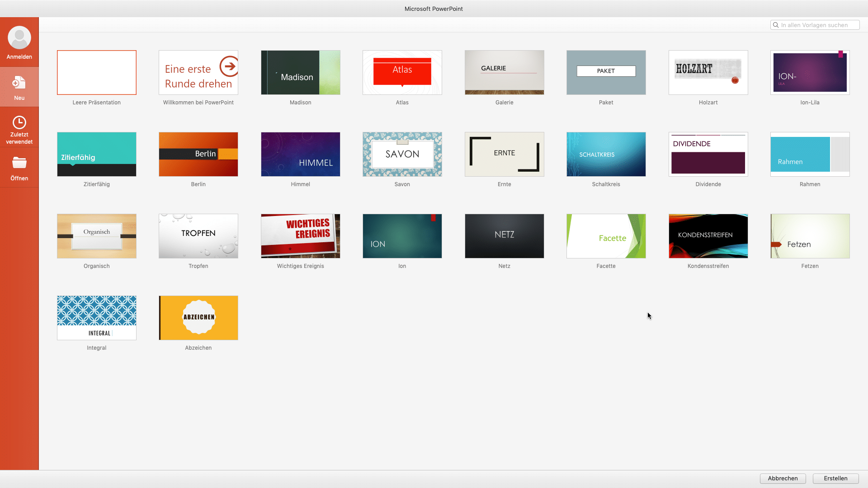Screen dimensions: 868x488
Task: Click the 'Holzart' caption text
Action: [x=708, y=103]
